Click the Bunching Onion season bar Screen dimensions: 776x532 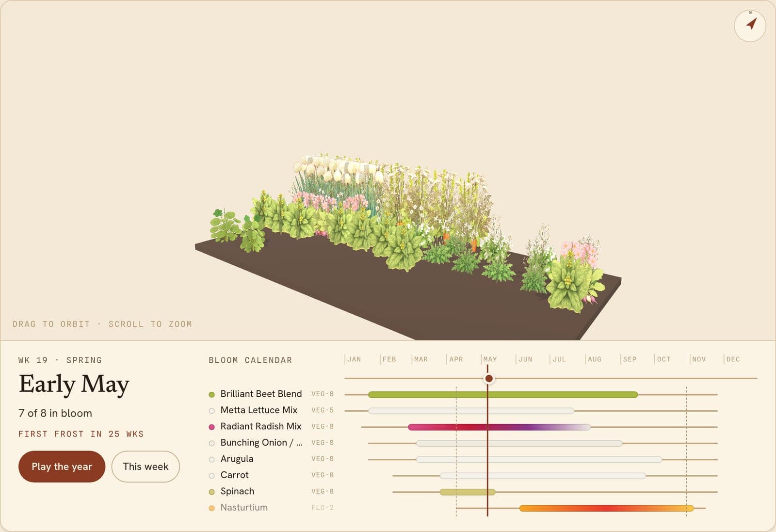[x=519, y=443]
